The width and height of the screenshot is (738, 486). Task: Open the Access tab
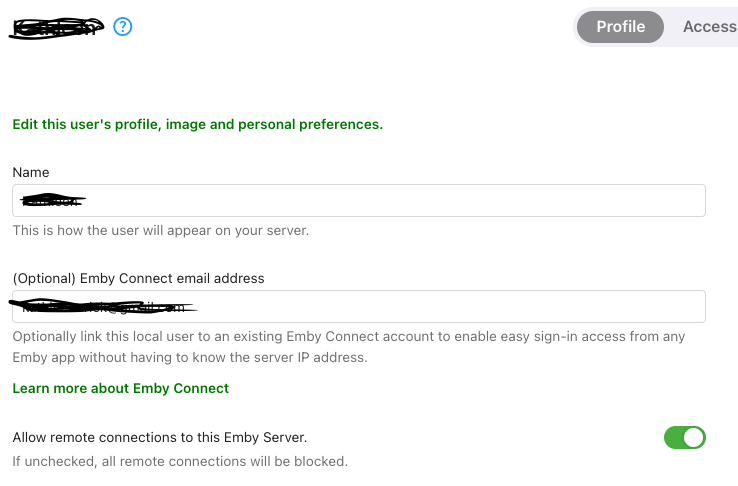coord(710,27)
